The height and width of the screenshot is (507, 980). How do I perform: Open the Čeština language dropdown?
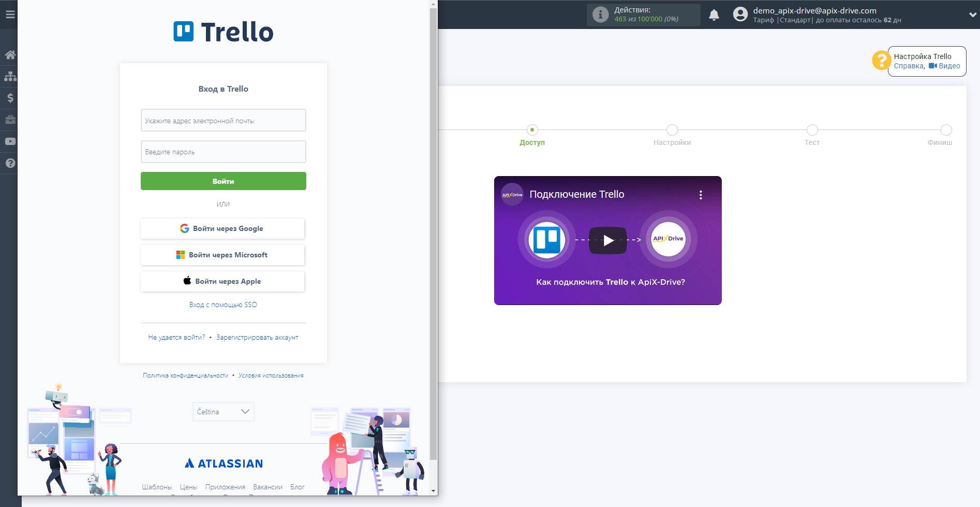(x=224, y=412)
